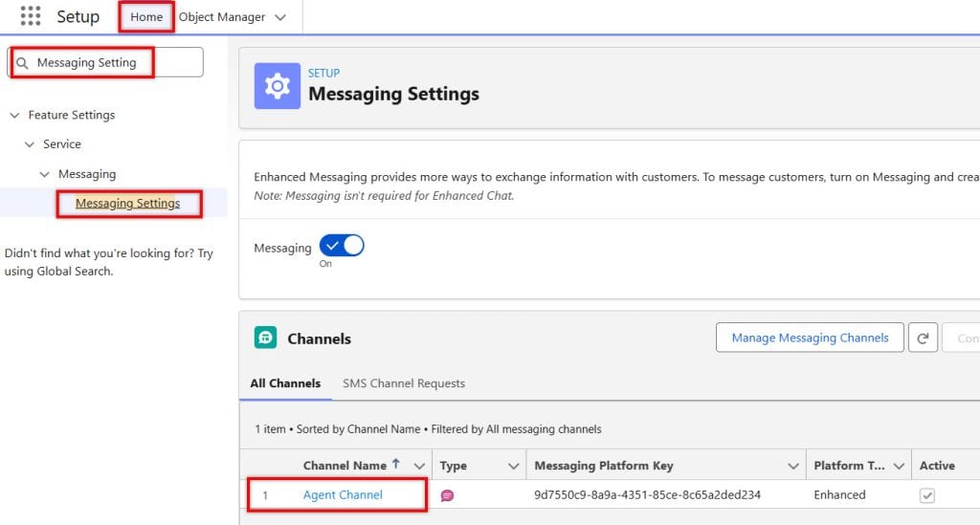
Task: Click the SETUP breadcrumb label
Action: click(323, 73)
